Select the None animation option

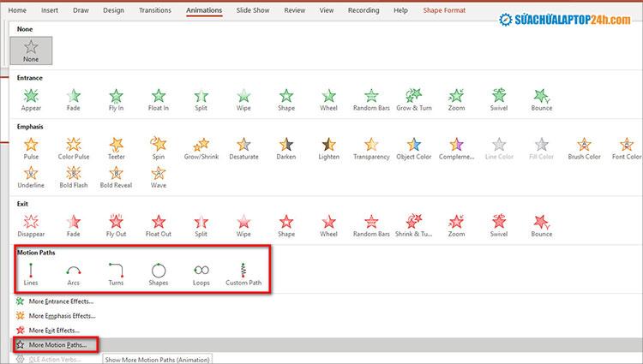tap(31, 51)
